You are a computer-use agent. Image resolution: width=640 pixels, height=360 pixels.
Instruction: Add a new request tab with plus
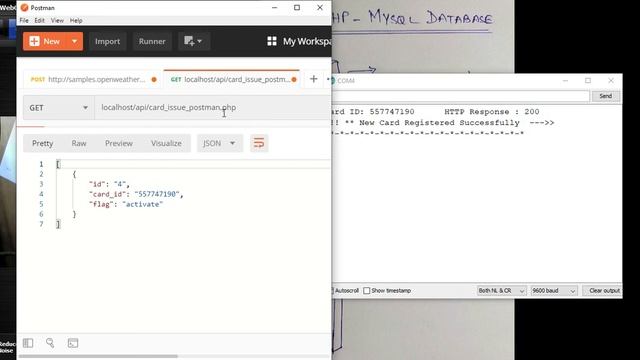(x=313, y=79)
